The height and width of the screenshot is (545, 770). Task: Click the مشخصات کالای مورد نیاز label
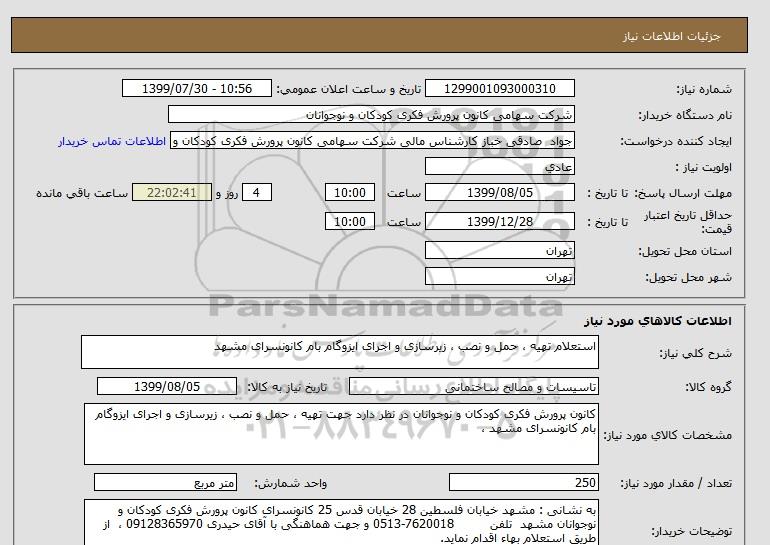pos(667,435)
